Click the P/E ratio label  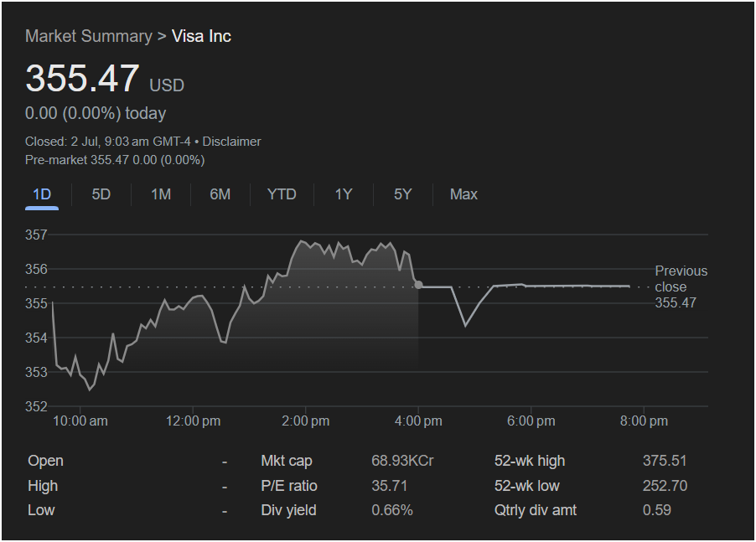[289, 486]
